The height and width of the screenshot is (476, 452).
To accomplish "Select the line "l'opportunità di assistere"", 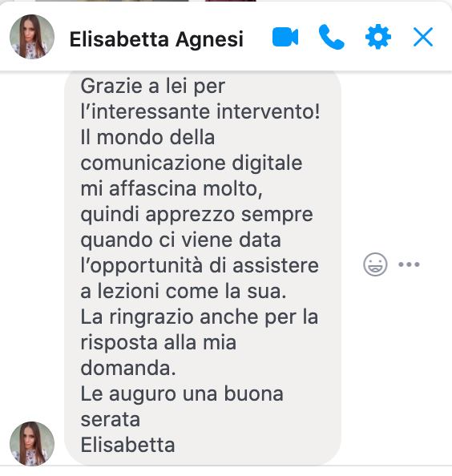I will pyautogui.click(x=200, y=266).
